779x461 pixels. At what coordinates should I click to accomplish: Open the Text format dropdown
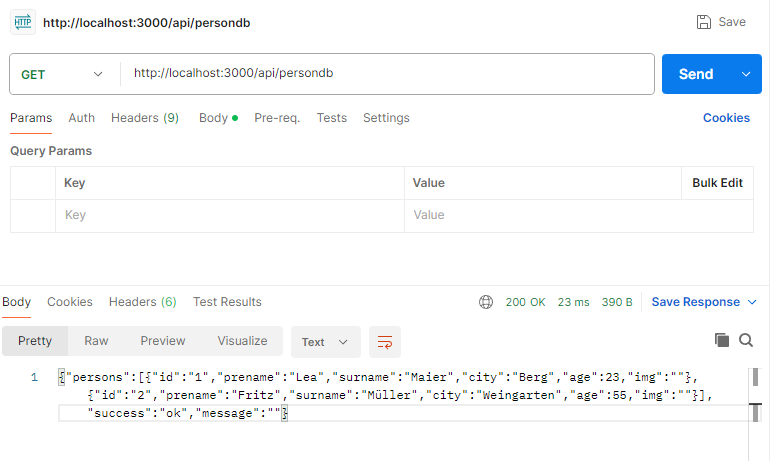click(325, 342)
